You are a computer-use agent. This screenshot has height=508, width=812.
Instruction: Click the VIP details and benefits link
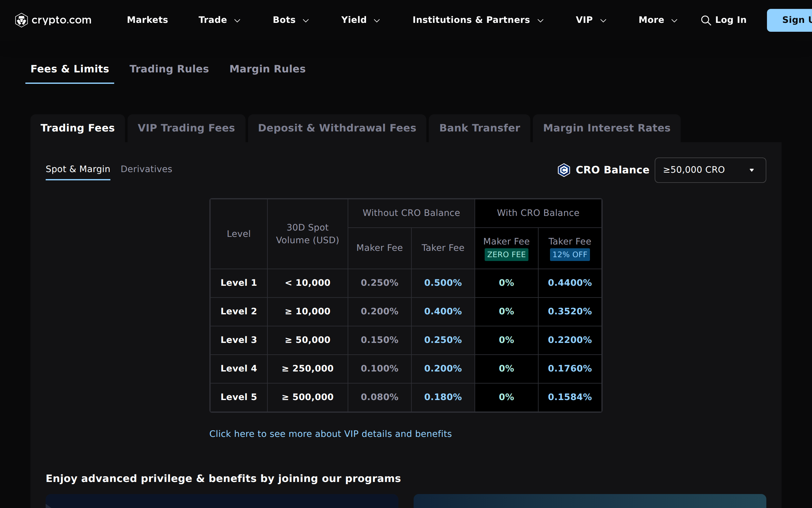point(331,434)
